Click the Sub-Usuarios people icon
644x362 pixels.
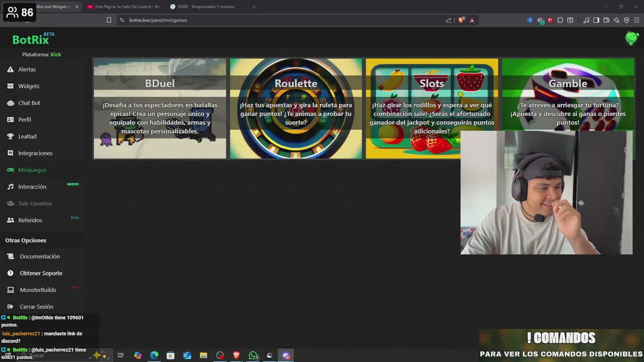click(10, 203)
